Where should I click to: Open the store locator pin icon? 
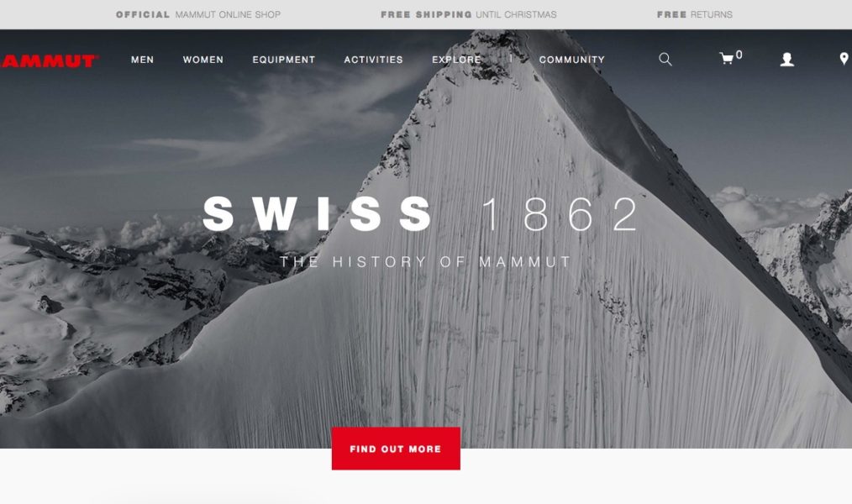[844, 59]
